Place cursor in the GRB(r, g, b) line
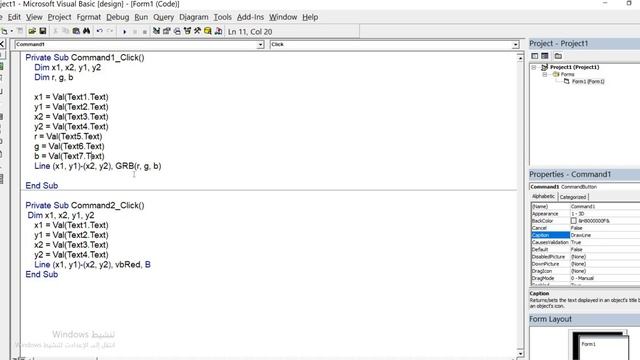This screenshot has width=640, height=360. click(x=98, y=166)
